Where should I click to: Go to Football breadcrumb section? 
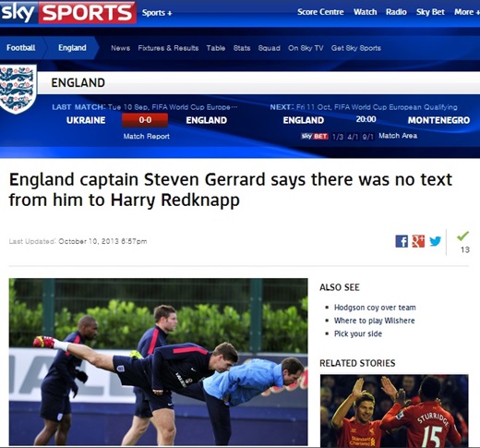click(21, 48)
